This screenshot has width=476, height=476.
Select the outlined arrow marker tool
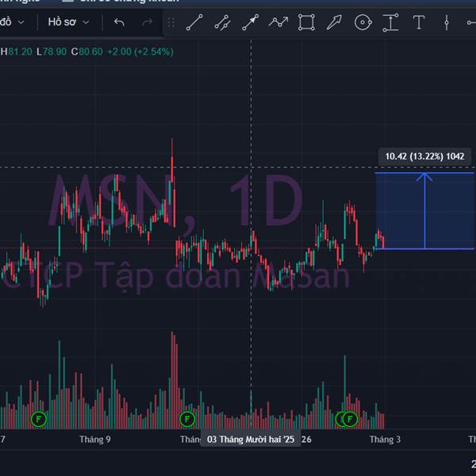pyautogui.click(x=334, y=22)
